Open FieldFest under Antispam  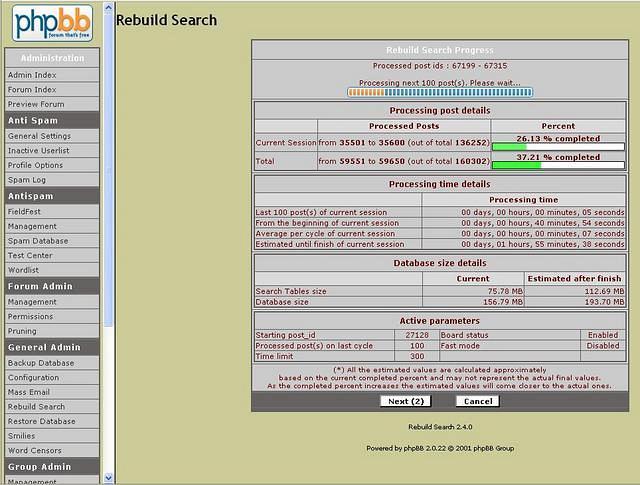(x=26, y=211)
